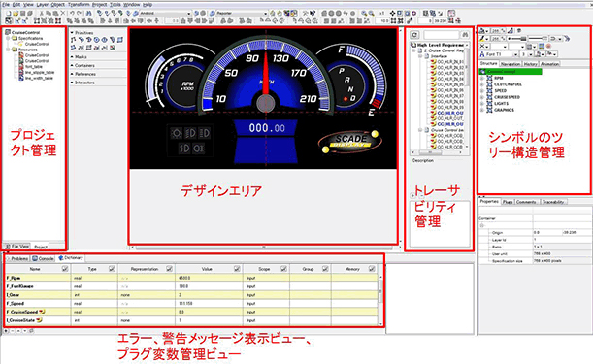The width and height of the screenshot is (593, 364).
Task: Switch to the Navigation tab
Action: [511, 64]
